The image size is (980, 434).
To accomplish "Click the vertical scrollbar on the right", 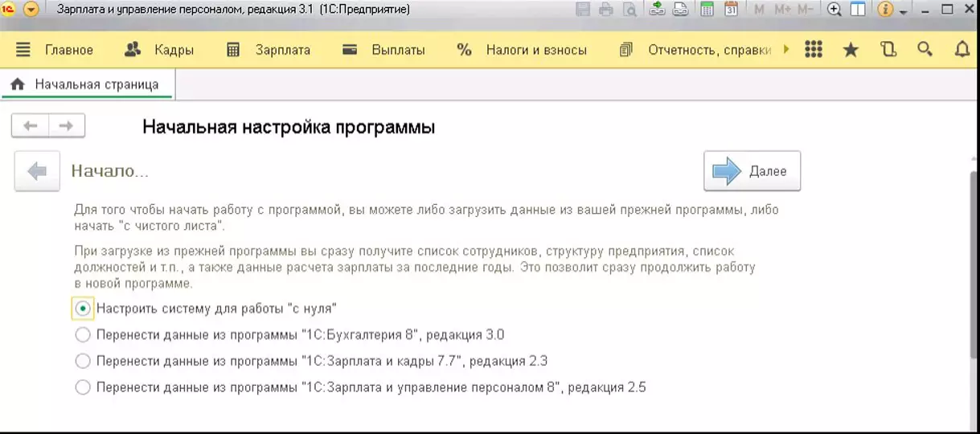I will click(974, 265).
